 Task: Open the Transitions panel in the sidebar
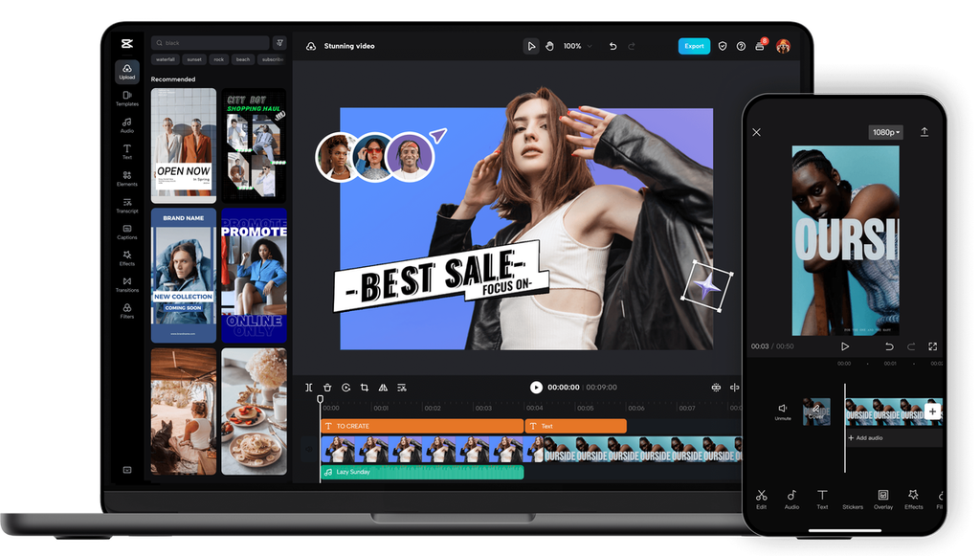pos(126,284)
